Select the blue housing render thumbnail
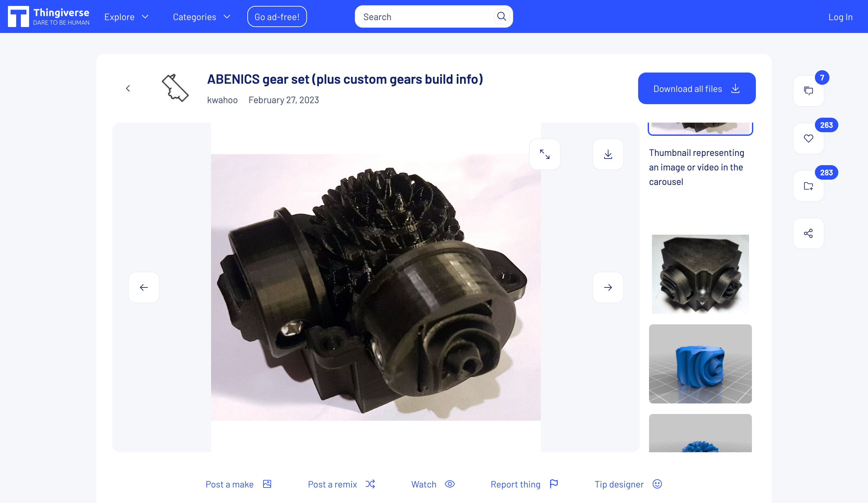The image size is (868, 503). (x=700, y=364)
